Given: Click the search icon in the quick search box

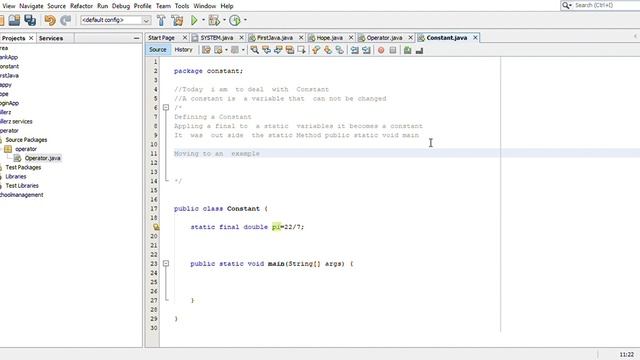Looking at the screenshot, I should (x=566, y=5).
